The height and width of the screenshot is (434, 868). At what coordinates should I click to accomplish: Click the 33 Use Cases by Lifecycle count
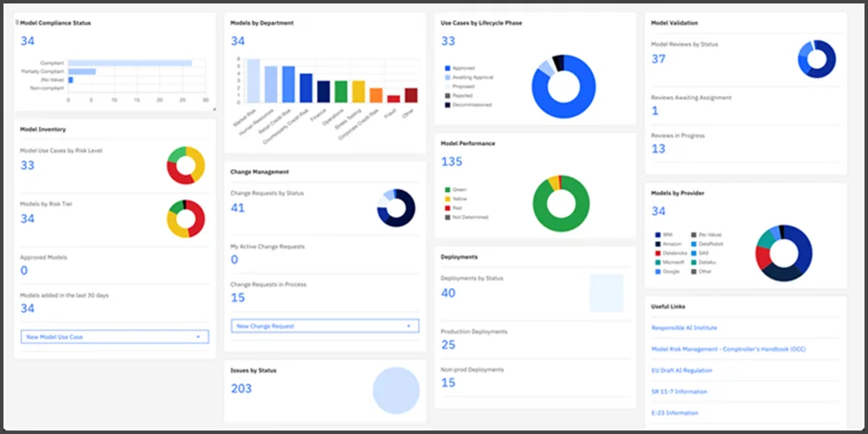coord(448,41)
